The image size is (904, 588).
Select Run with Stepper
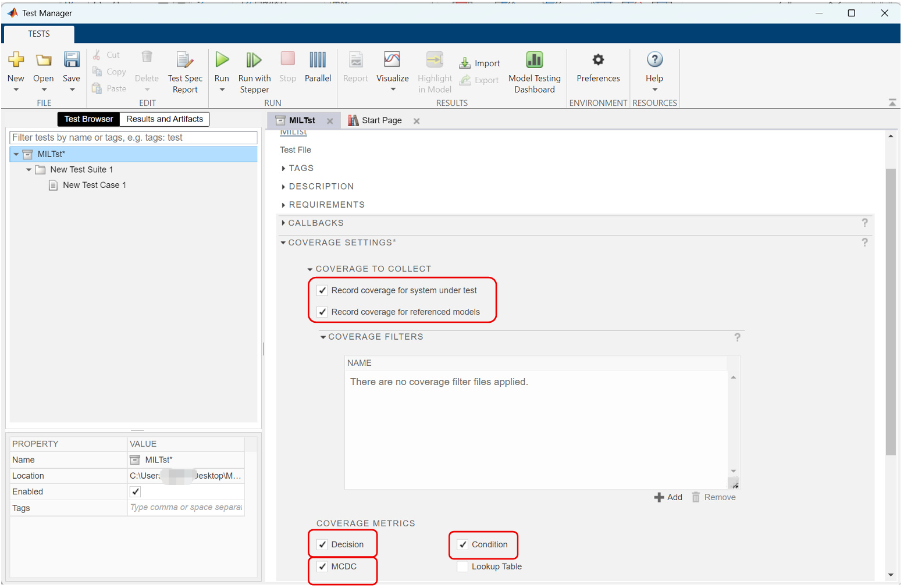pos(254,69)
